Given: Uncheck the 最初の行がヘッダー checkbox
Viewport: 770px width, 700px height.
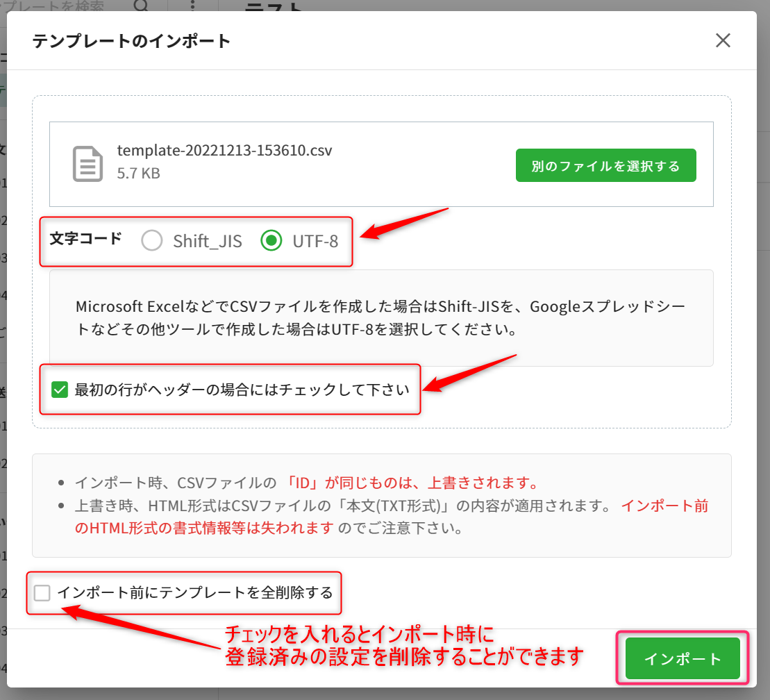Looking at the screenshot, I should 60,390.
